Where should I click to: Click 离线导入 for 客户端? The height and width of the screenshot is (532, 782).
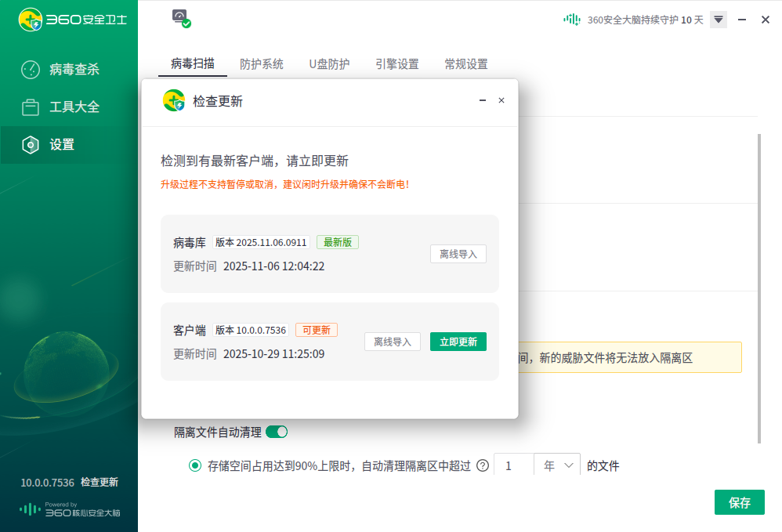392,342
